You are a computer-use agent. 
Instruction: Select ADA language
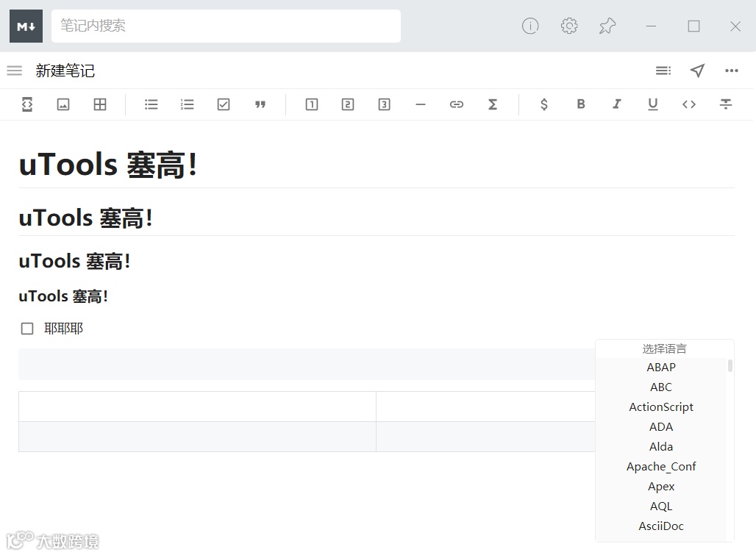pyautogui.click(x=661, y=427)
